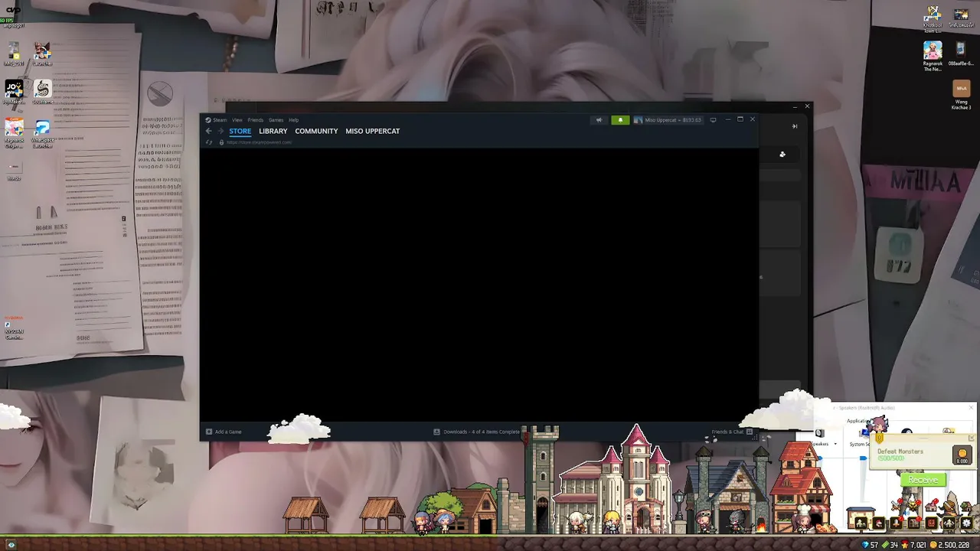Click the green icon on the bottom taskbar

coord(11,545)
